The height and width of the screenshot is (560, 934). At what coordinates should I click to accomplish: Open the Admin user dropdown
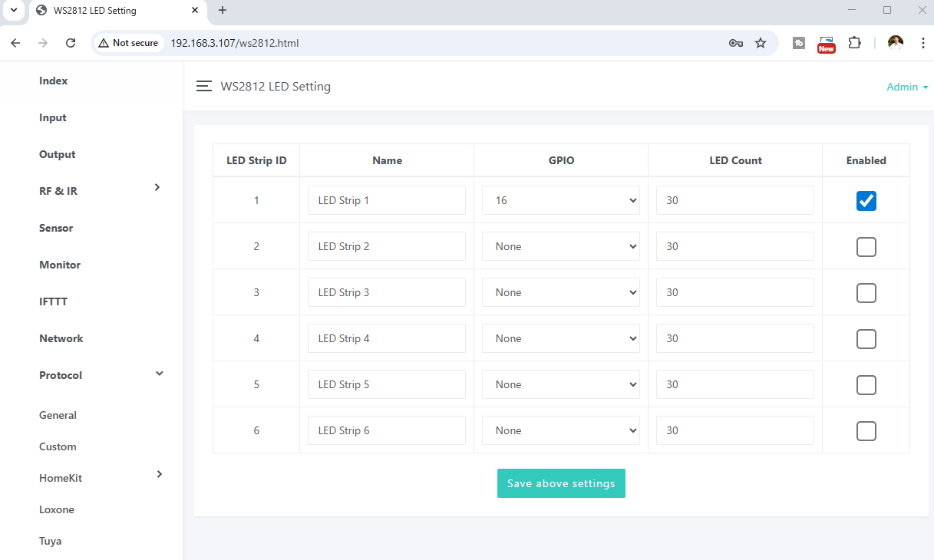(907, 87)
